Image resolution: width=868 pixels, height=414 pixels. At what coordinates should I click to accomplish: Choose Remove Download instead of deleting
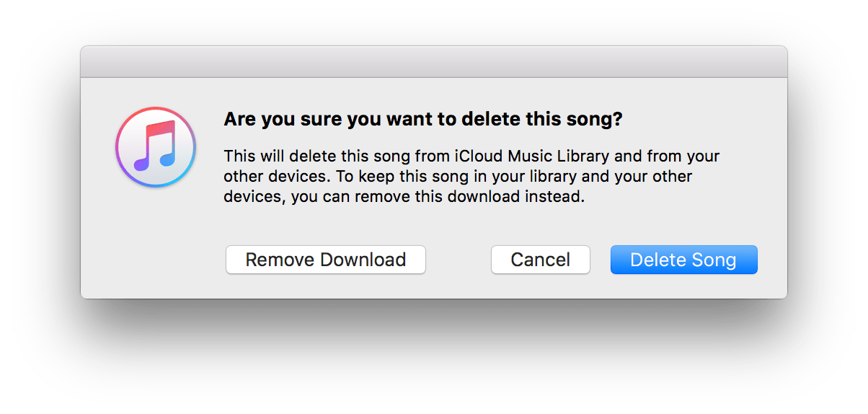click(325, 260)
